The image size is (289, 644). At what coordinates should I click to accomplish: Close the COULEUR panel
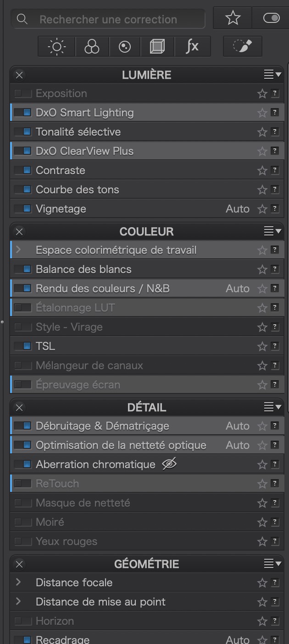tap(19, 232)
